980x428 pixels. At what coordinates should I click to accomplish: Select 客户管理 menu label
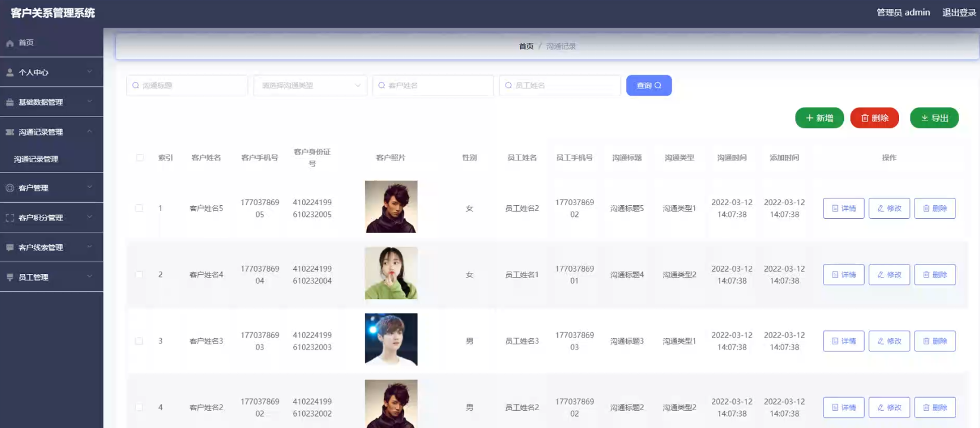pyautogui.click(x=33, y=188)
